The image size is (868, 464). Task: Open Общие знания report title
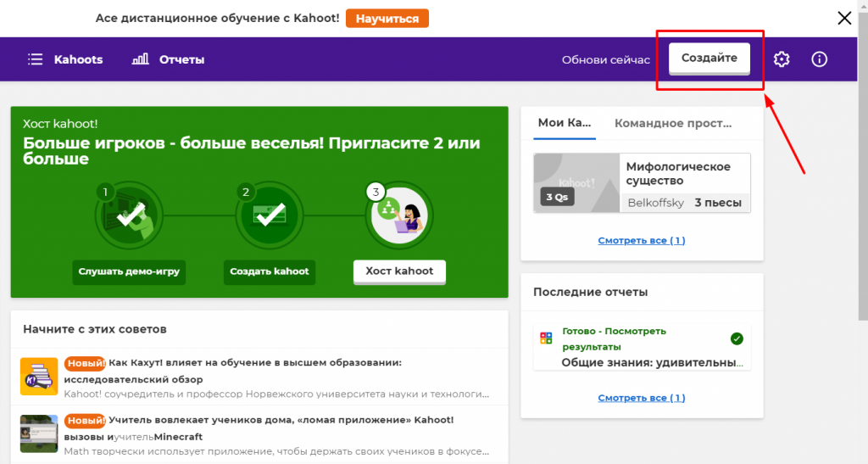pos(652,363)
